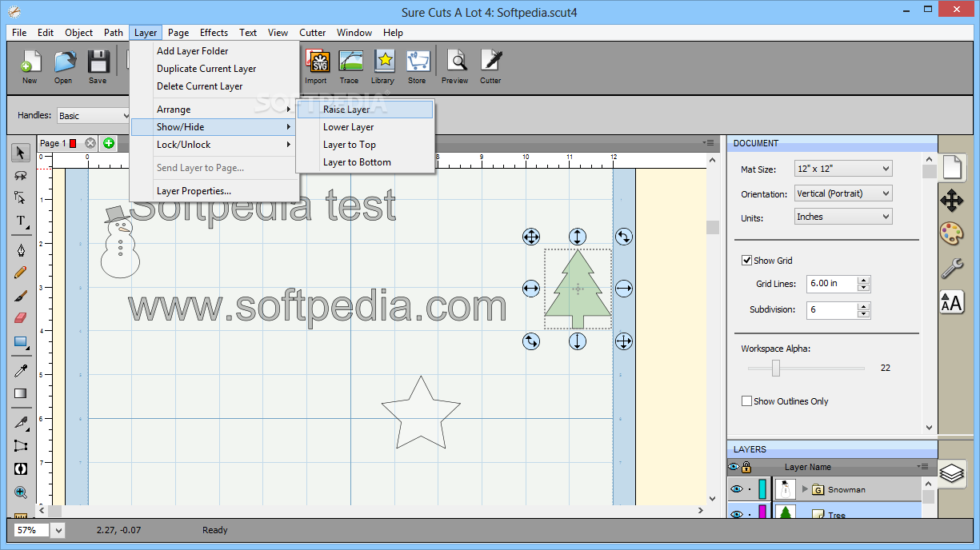Select the Eraser tool
Screen dimensions: 980x550
click(21, 317)
